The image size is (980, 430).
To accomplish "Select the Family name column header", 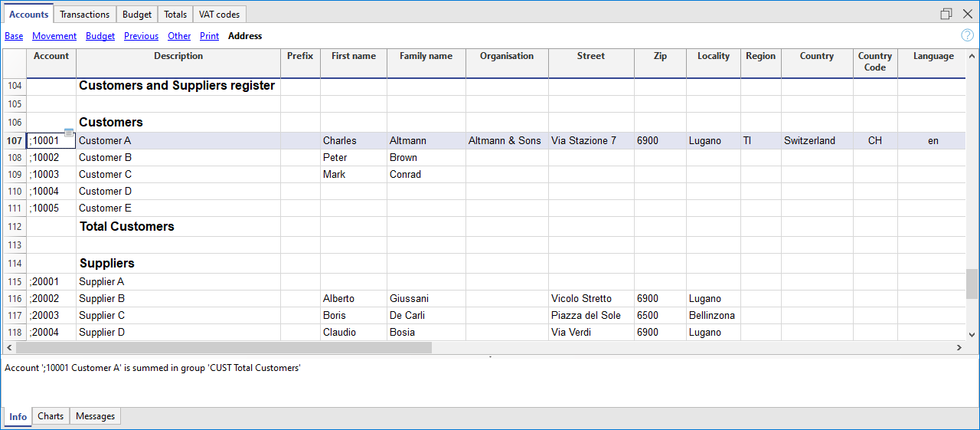I will [x=426, y=63].
